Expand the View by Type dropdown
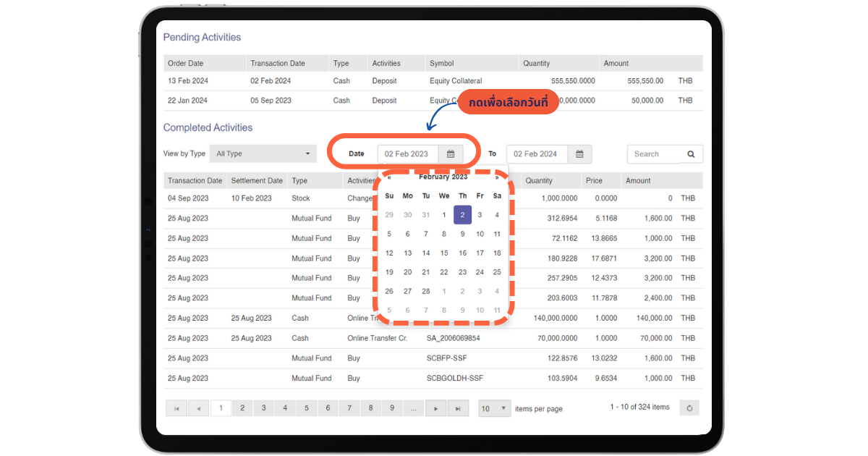Screen dimensions: 868x456 coord(263,154)
